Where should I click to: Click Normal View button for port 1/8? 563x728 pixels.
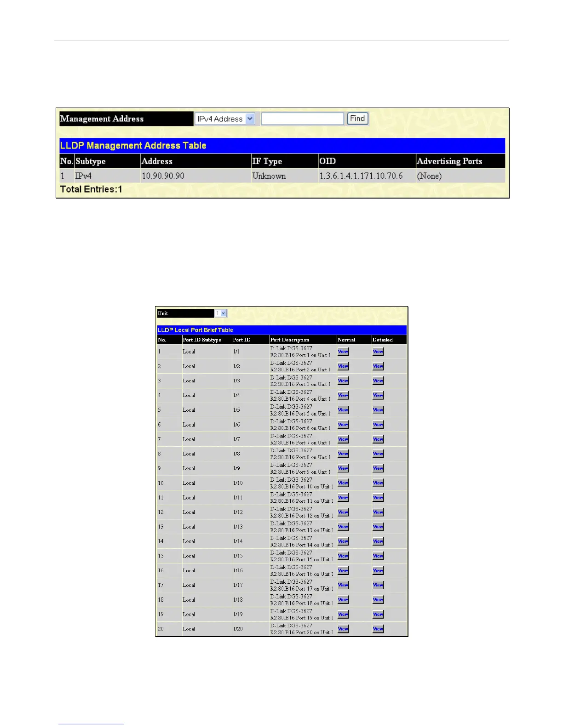343,454
